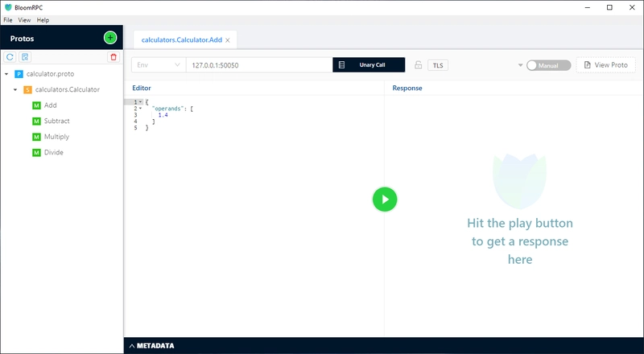644x354 pixels.
Task: Fold JSON at editor line 1 arrow
Action: [140, 102]
